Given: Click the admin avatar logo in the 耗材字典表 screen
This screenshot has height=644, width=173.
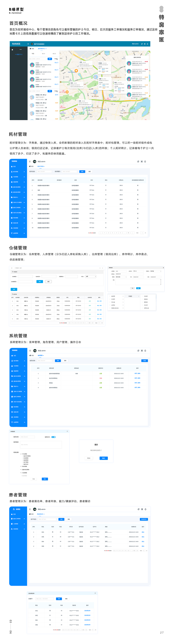Looking at the screenshot, I should pyautogui.click(x=35, y=162).
